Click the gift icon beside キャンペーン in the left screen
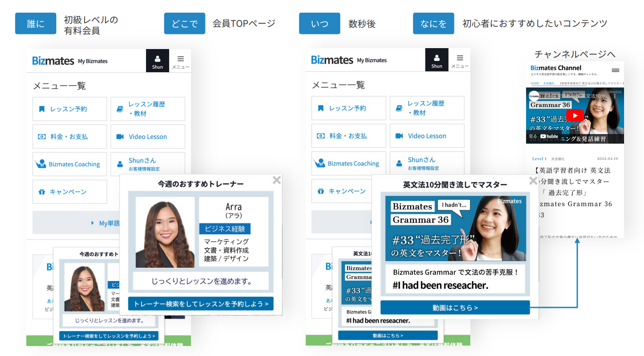Viewport: 644px width, 356px height. coord(42,192)
